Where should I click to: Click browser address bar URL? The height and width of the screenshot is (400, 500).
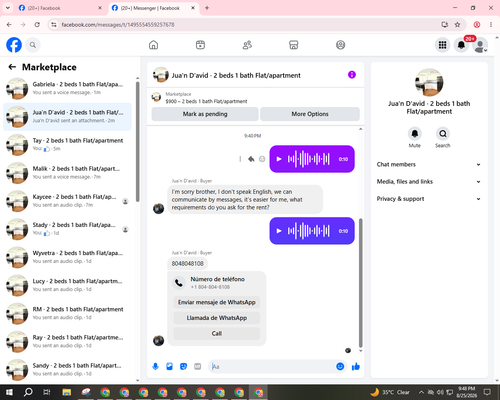(118, 25)
